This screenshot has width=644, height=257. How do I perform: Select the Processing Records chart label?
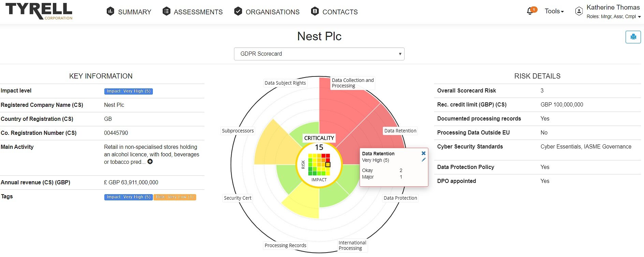285,245
